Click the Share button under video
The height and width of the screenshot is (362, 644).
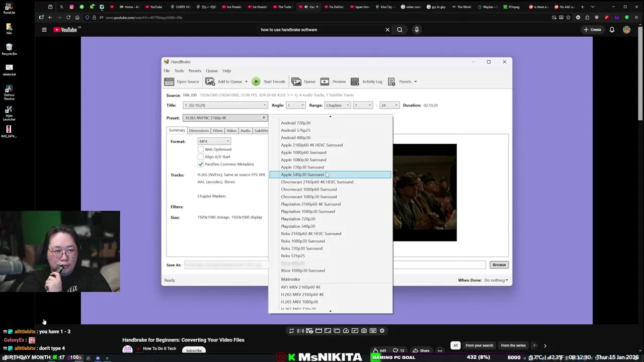(x=421, y=350)
